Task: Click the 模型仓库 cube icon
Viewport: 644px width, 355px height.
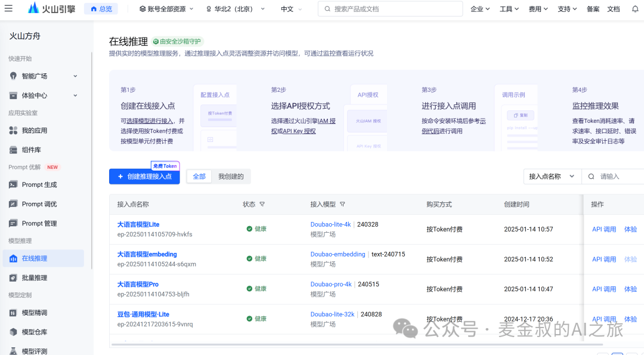Action: 13,332
